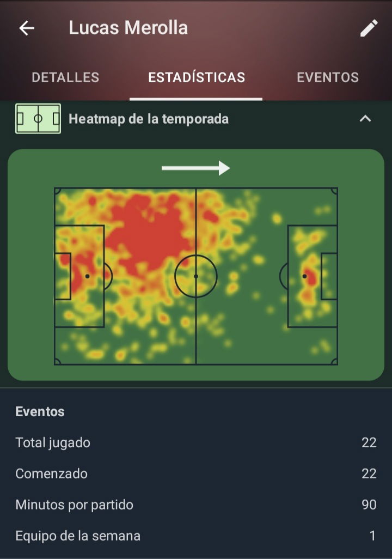This screenshot has height=559, width=392.
Task: Tap the Heatmap de la temporada title
Action: pos(149,119)
